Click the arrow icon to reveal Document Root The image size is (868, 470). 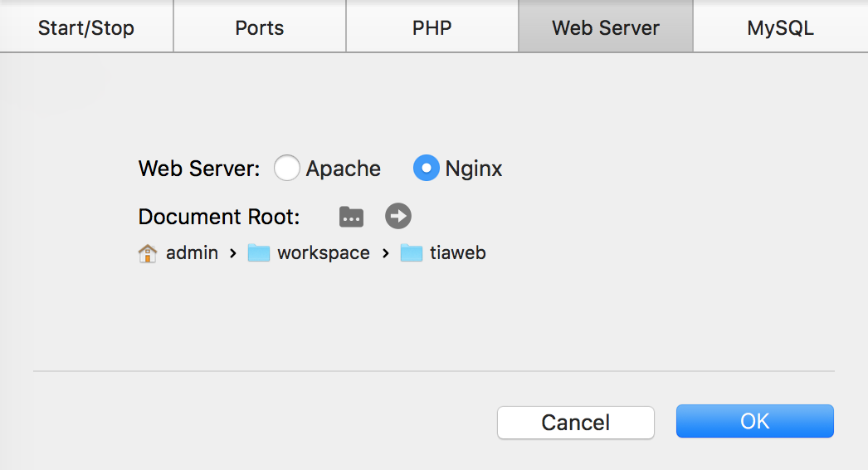tap(398, 216)
